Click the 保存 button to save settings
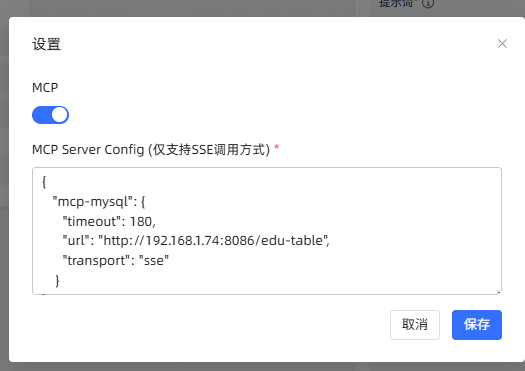Screen dimensions: 525x371 click(x=476, y=324)
